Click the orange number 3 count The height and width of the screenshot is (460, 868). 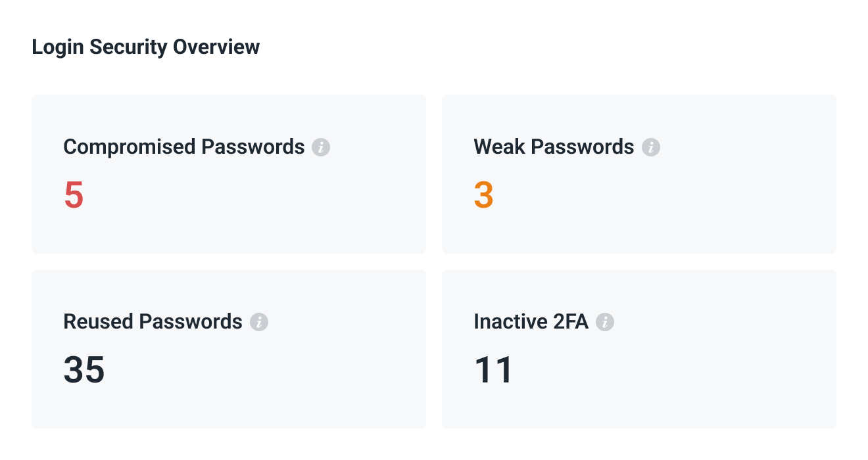click(484, 195)
